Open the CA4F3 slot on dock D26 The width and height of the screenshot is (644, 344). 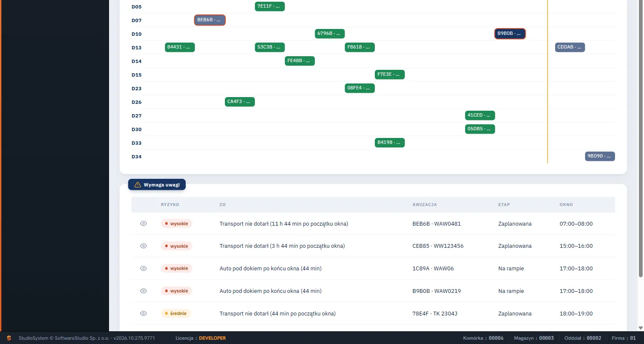(x=240, y=102)
